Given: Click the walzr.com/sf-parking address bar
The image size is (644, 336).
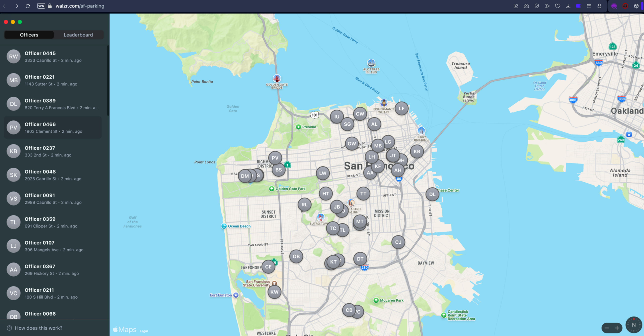Looking at the screenshot, I should [80, 6].
